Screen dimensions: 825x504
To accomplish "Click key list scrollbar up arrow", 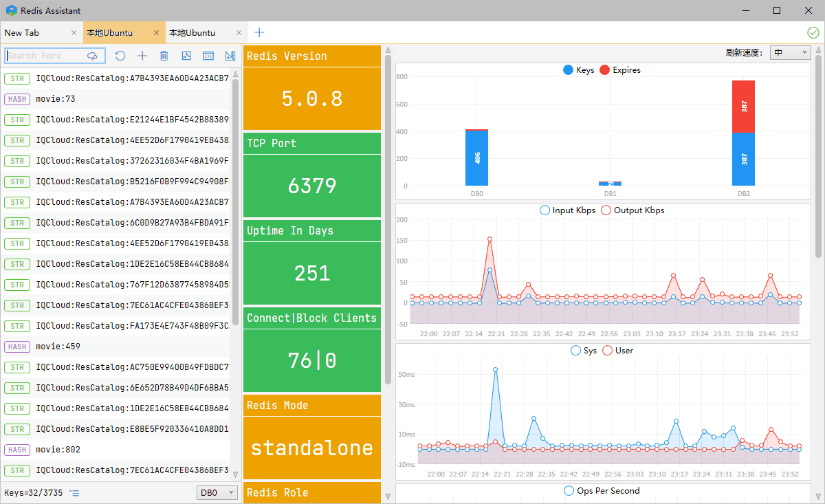I will point(236,73).
